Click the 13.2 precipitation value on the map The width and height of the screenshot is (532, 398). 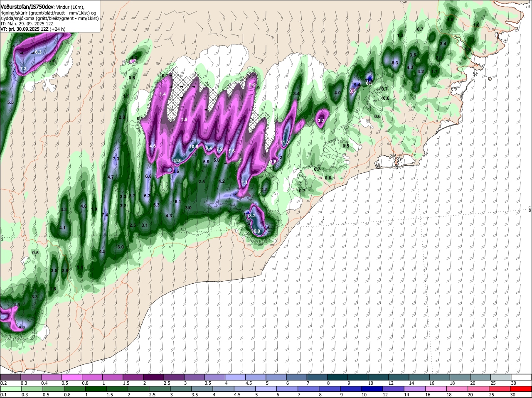pos(251,216)
